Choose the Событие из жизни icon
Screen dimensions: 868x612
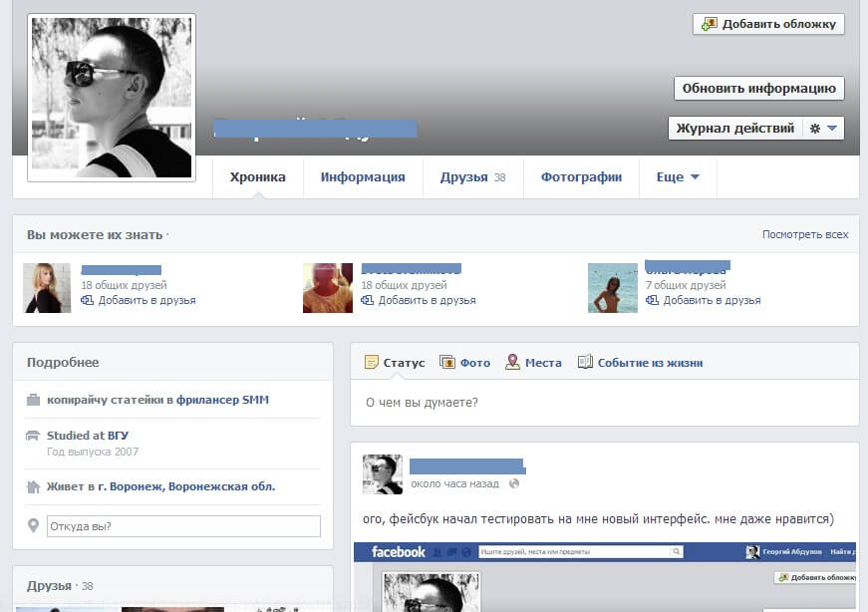coord(585,363)
